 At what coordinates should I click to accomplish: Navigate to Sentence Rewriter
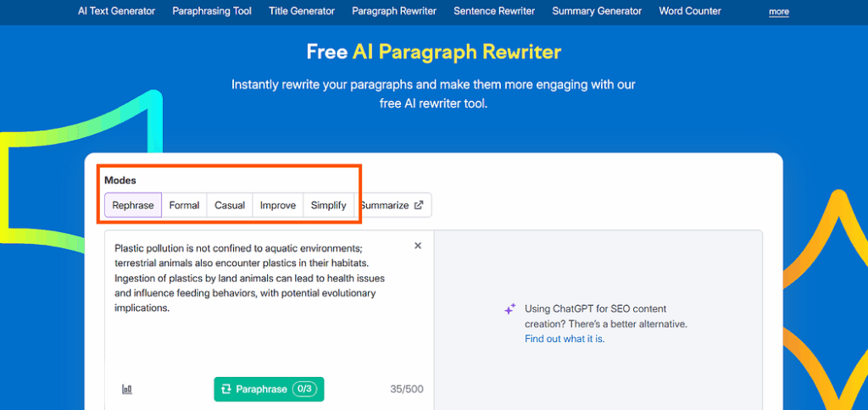494,11
